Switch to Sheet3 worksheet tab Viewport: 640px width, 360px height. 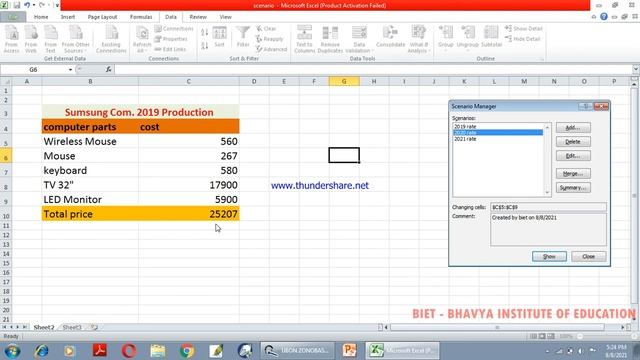tap(72, 327)
